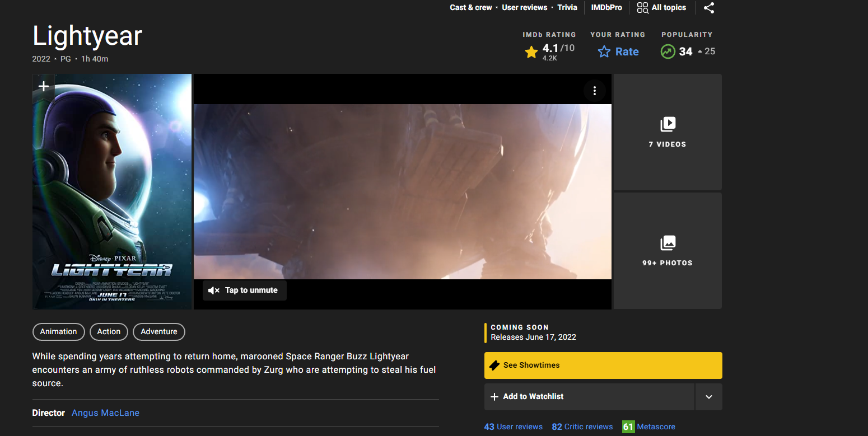Click the popularity score 34
This screenshot has width=868, height=436.
click(685, 51)
